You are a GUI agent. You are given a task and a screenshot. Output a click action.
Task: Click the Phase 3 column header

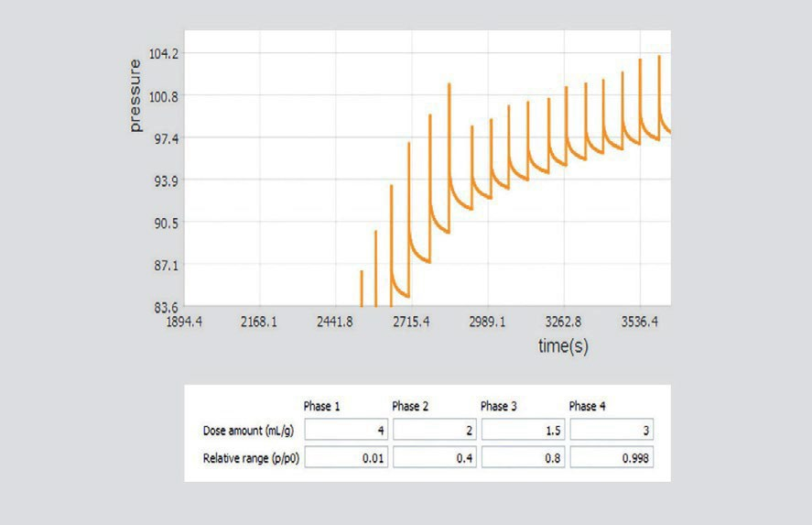point(499,406)
